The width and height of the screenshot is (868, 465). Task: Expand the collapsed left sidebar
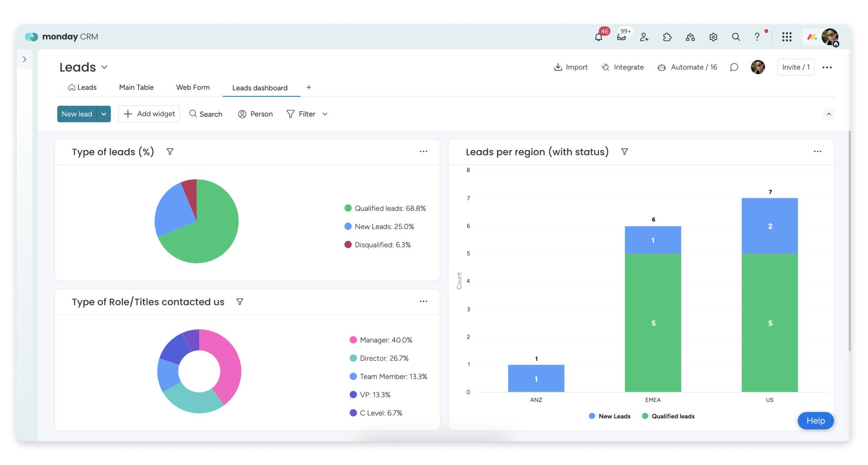tap(24, 59)
